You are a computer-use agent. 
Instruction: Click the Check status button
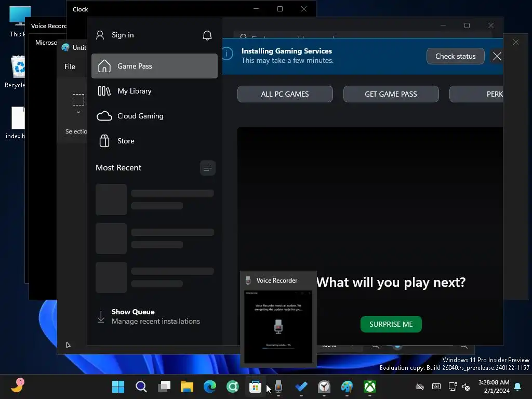[455, 56]
